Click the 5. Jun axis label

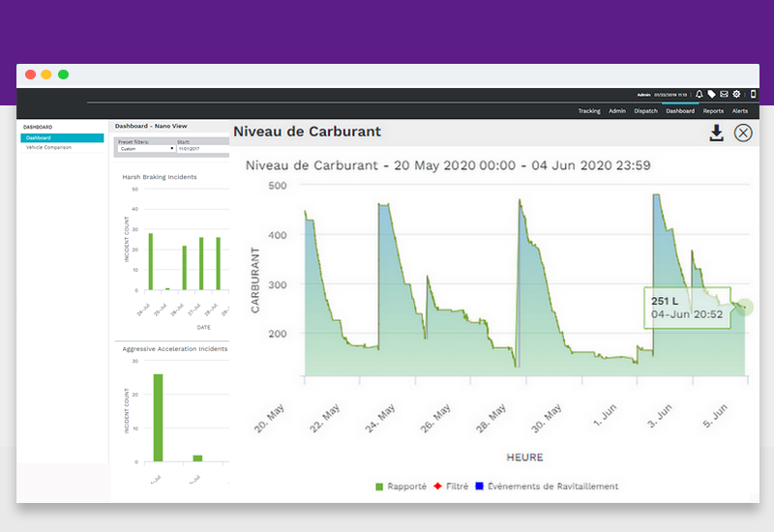[715, 416]
